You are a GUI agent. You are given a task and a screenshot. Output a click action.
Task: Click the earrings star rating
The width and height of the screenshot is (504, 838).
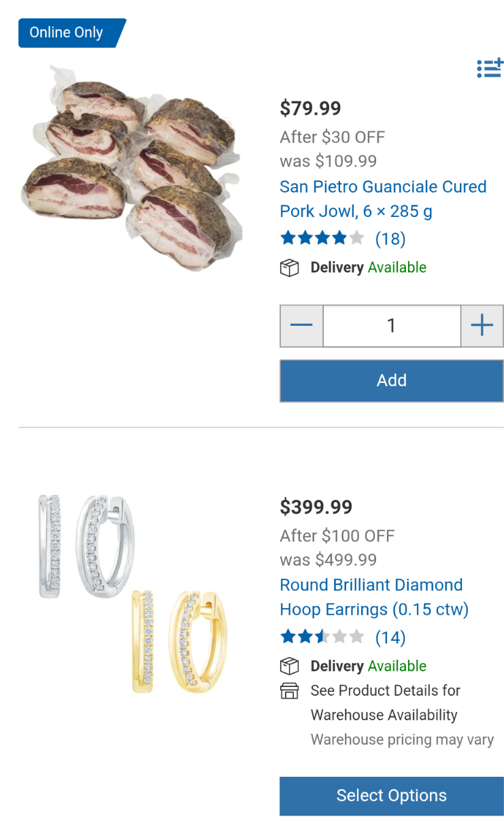pyautogui.click(x=322, y=637)
